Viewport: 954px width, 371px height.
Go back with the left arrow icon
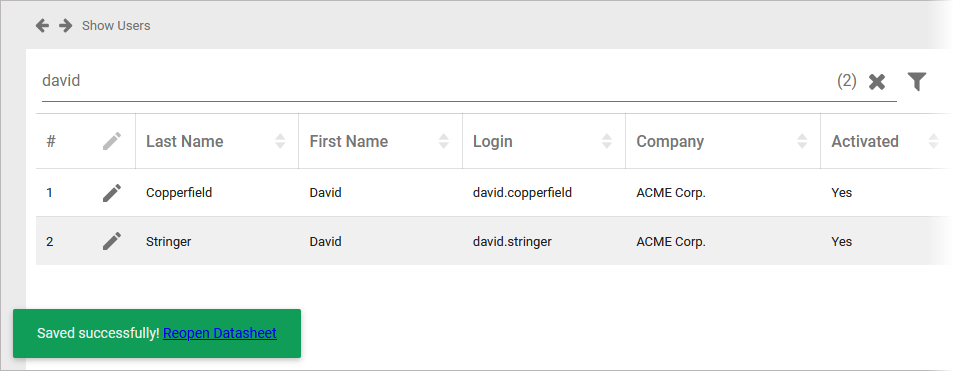click(x=42, y=26)
